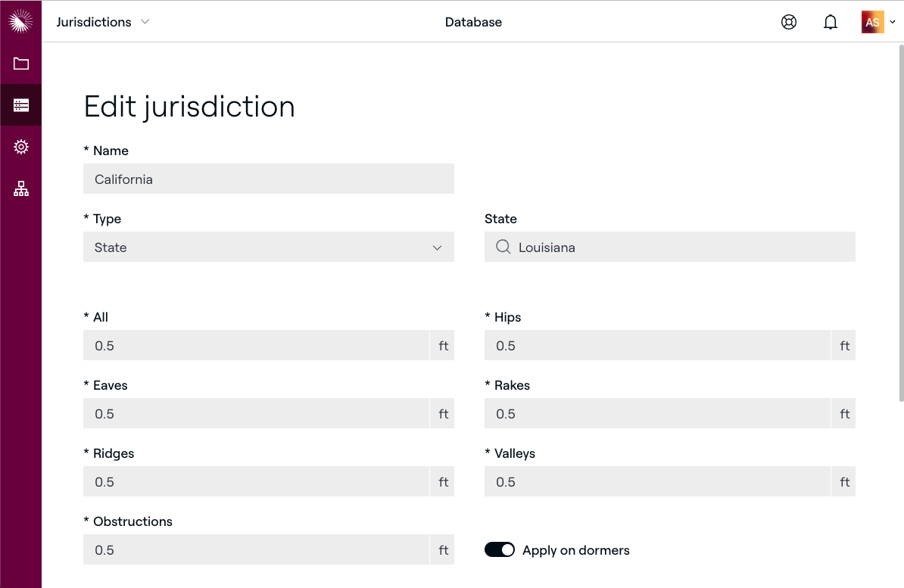
Task: Open the Type dropdown
Action: 268,247
